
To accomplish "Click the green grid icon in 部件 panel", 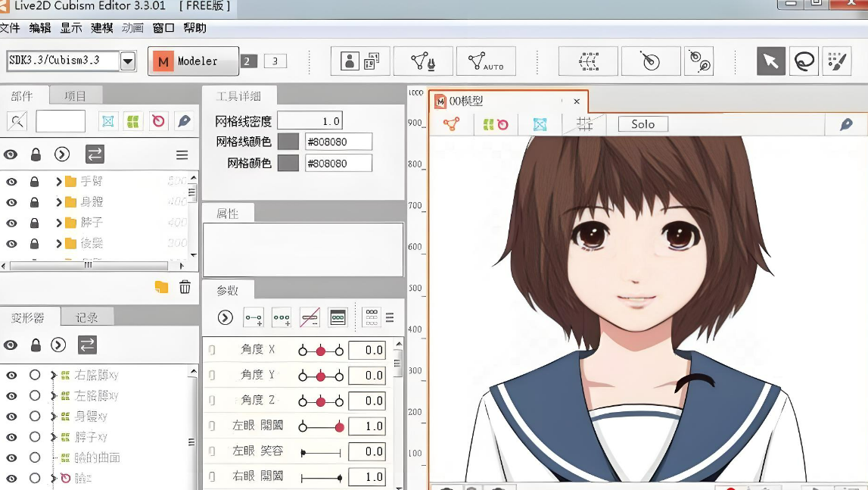I will click(x=133, y=121).
